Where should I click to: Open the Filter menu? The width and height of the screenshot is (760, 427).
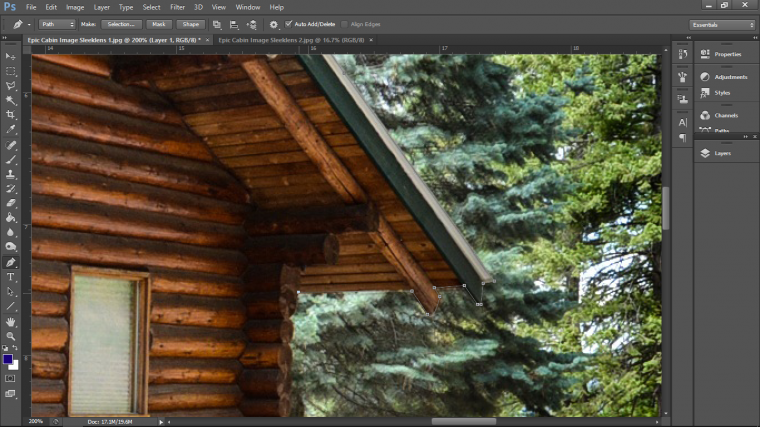177,7
